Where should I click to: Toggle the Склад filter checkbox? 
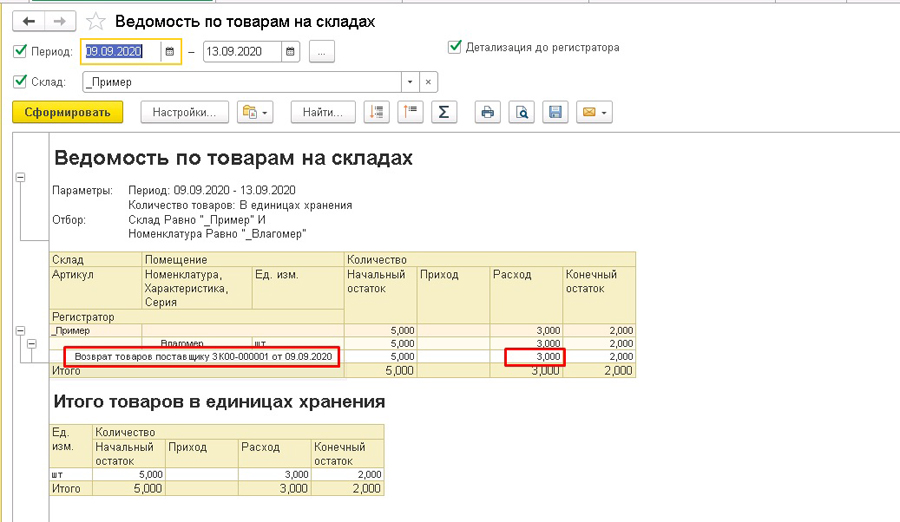click(x=21, y=82)
